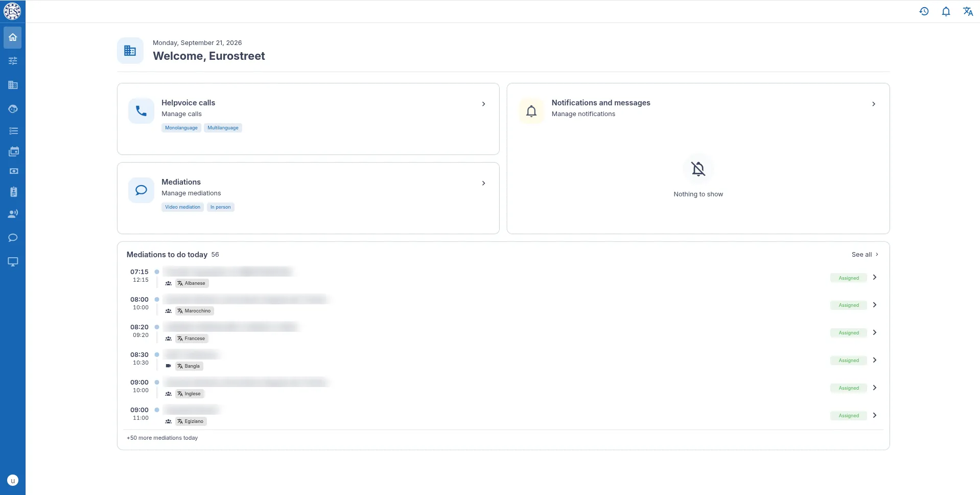Viewport: 980px width, 495px height.
Task: Select the In person tag
Action: 220,207
